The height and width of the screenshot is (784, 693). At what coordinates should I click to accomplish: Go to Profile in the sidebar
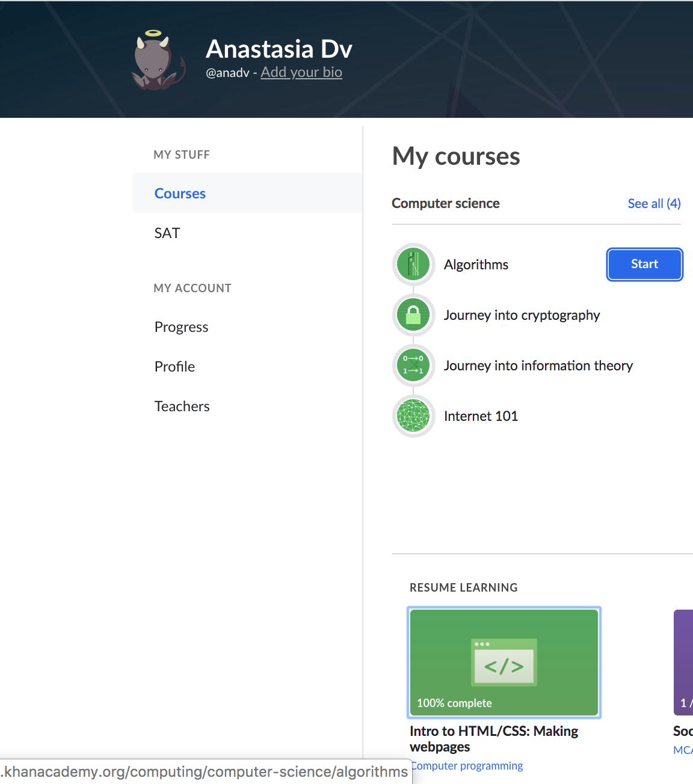pyautogui.click(x=174, y=366)
